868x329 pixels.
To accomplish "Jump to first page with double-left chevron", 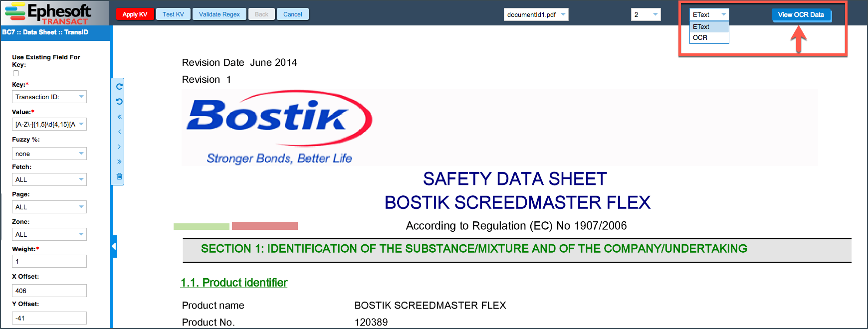I will pos(119,117).
